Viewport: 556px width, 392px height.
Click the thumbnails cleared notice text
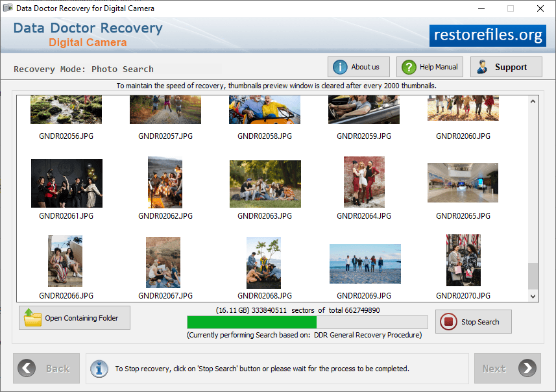pyautogui.click(x=276, y=86)
